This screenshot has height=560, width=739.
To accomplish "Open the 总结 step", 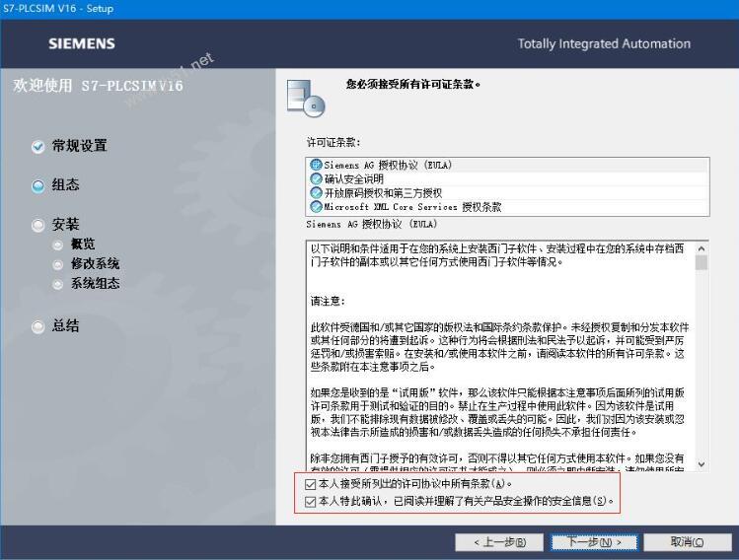I will pos(65,326).
